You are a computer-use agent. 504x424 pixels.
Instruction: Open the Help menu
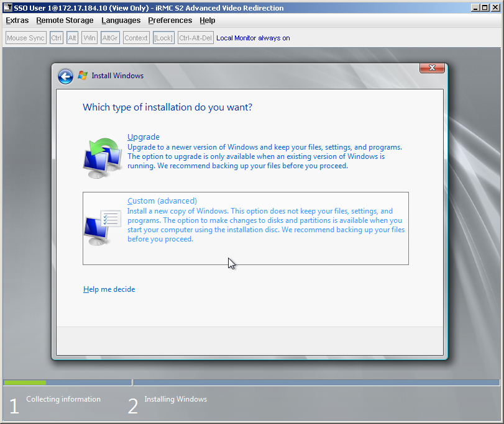(208, 20)
